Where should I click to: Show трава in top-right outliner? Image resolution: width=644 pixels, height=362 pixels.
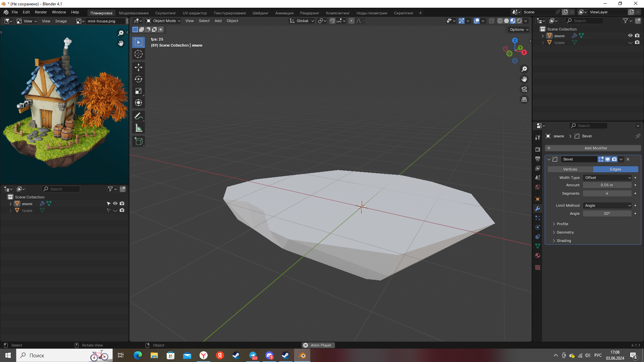coord(630,43)
